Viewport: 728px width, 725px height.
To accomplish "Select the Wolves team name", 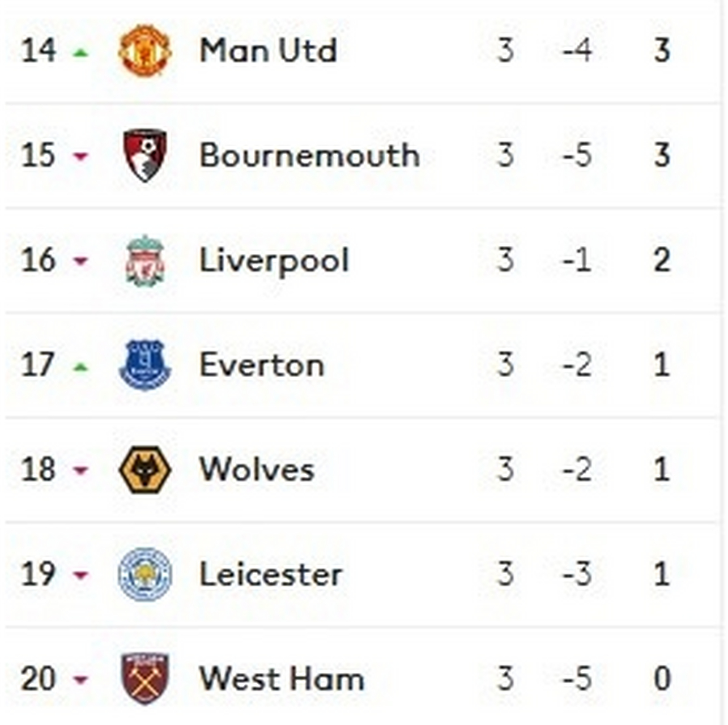I will tap(257, 470).
